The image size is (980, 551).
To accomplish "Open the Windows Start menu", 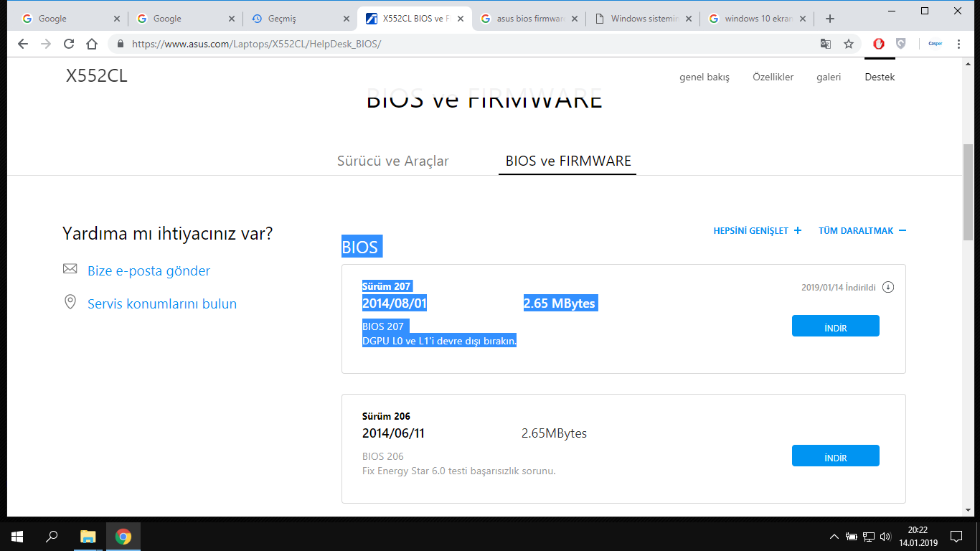I will tap(17, 537).
